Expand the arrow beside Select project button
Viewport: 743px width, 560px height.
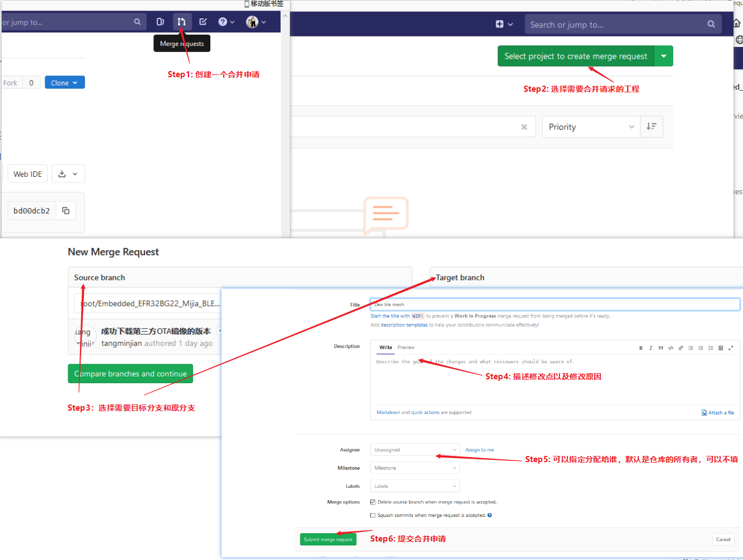(664, 56)
